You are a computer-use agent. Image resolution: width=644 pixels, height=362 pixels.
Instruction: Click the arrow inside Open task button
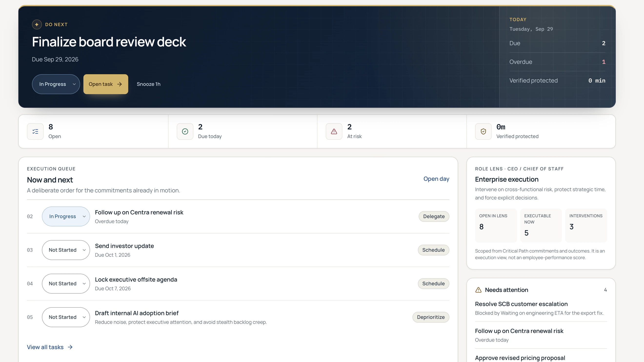[x=120, y=84]
